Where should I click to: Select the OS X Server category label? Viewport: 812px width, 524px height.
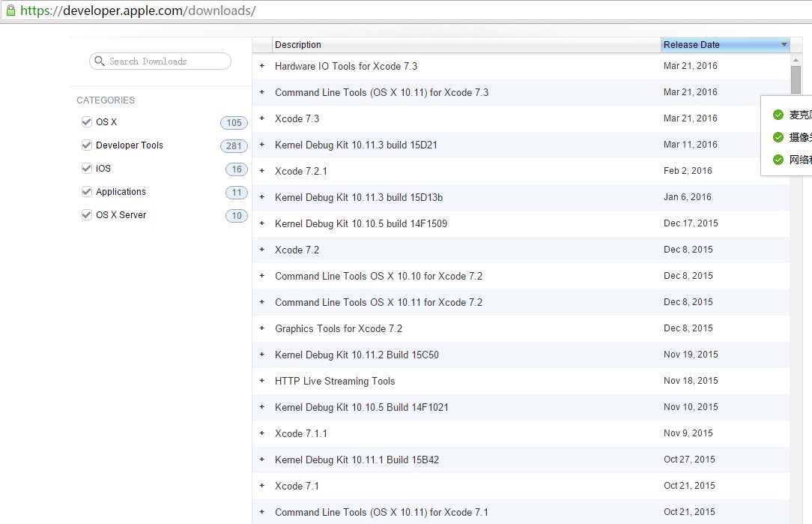pyautogui.click(x=121, y=214)
